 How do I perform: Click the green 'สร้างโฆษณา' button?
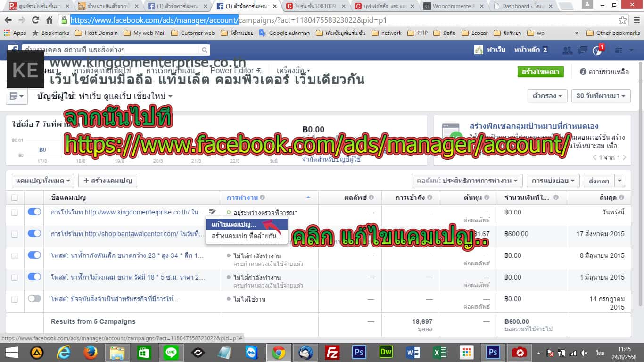(540, 72)
